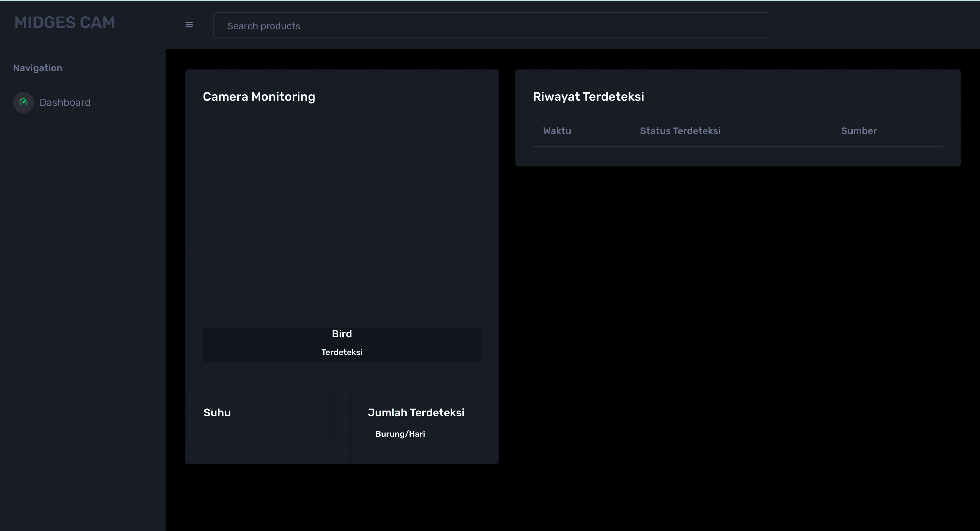980x531 pixels.
Task: Click the Jumlah Terdeteksi card title
Action: click(x=416, y=413)
